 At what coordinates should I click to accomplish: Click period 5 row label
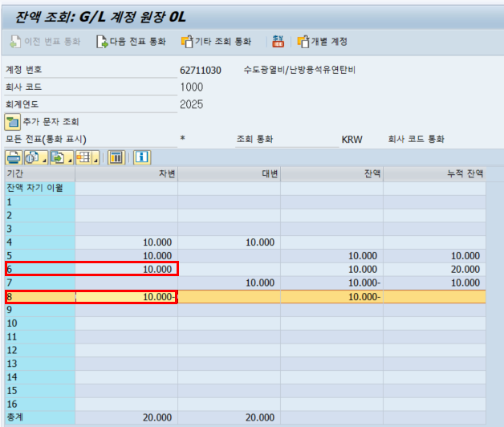40,255
